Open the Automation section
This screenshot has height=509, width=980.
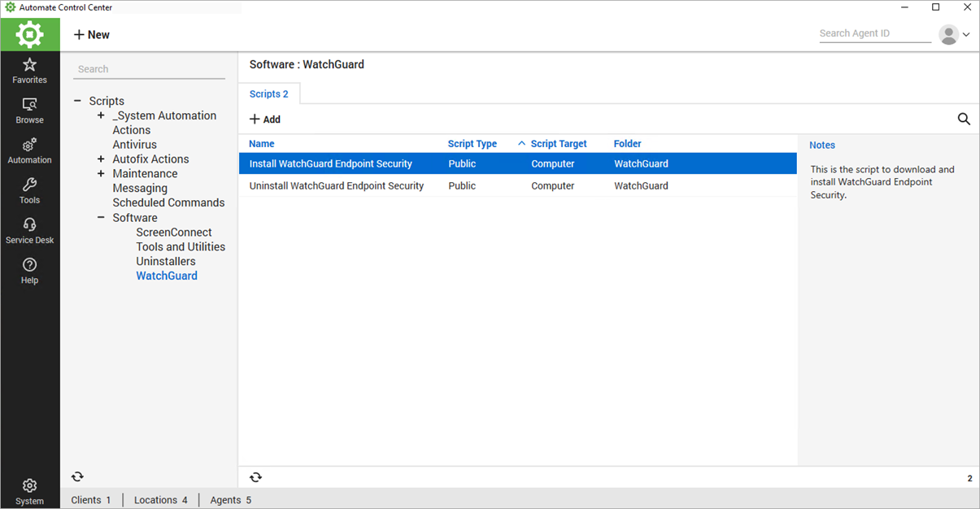(x=29, y=150)
